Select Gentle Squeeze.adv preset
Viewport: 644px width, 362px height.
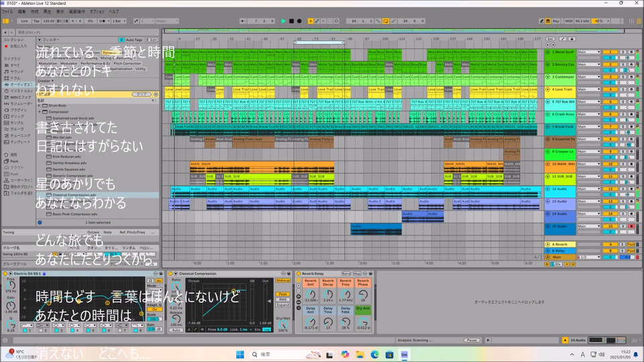click(68, 169)
